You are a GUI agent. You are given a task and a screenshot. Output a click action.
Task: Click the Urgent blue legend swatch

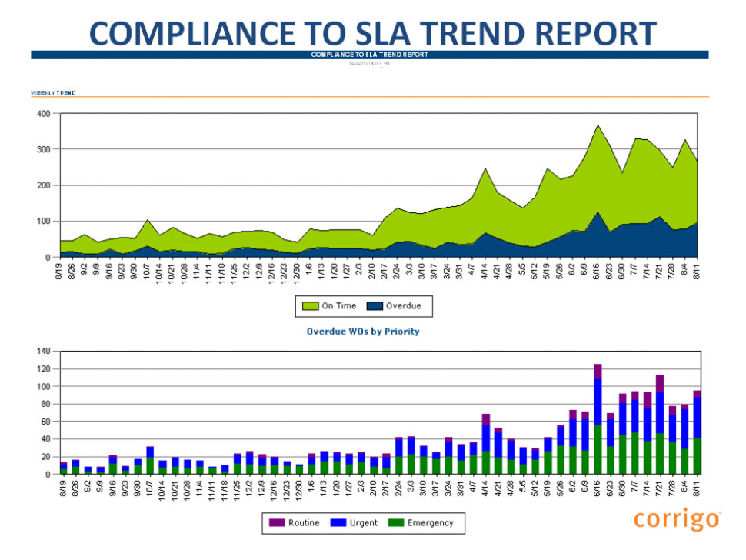tap(338, 522)
